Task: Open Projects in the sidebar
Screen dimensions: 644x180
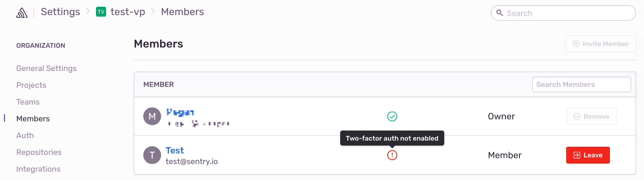Action: (x=31, y=85)
